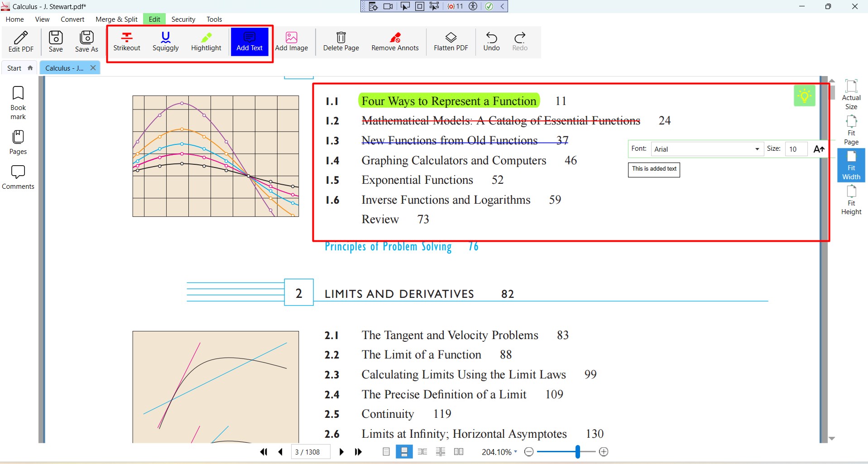Click Flatten PDF

451,42
